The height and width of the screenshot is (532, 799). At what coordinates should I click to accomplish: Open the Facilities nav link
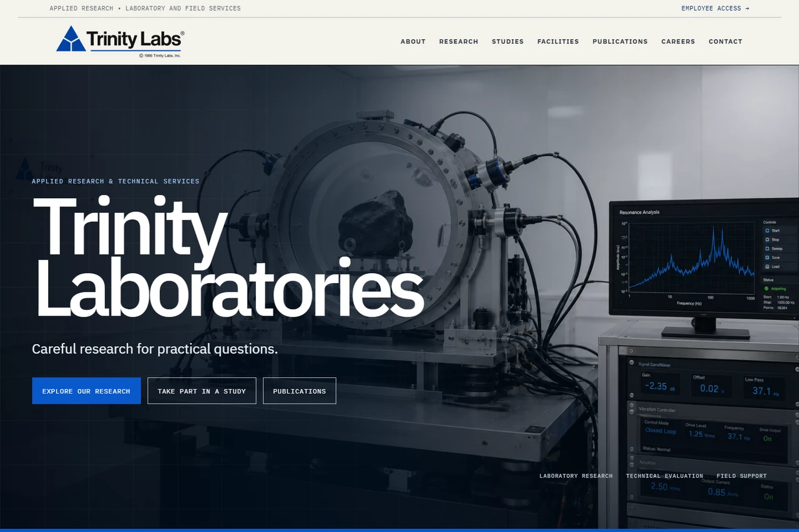558,42
